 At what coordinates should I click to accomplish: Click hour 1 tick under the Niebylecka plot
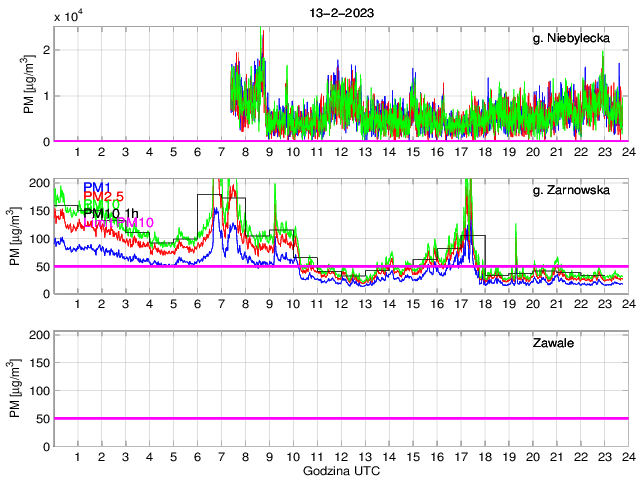[78, 151]
